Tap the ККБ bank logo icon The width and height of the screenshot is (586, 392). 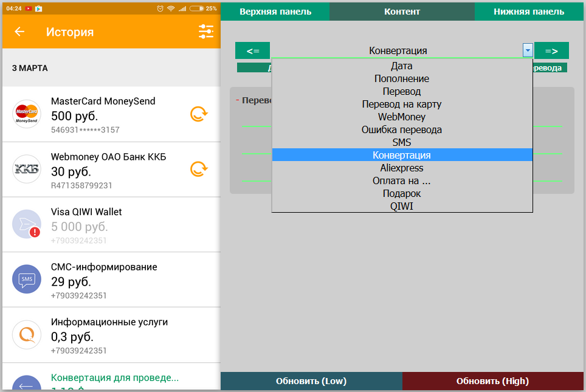pyautogui.click(x=26, y=169)
